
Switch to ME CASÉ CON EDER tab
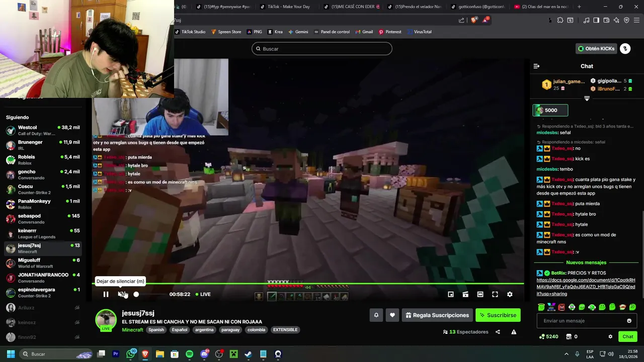[x=351, y=7]
